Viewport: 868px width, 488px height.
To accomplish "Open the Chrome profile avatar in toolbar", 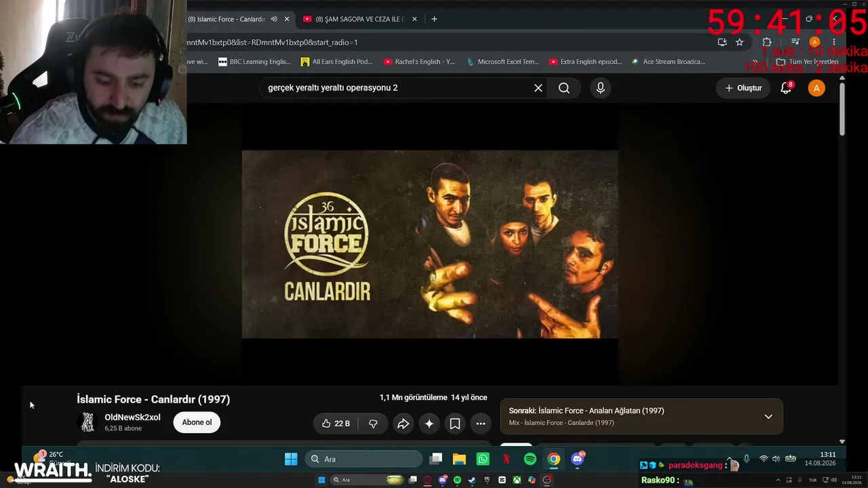I will [x=815, y=42].
